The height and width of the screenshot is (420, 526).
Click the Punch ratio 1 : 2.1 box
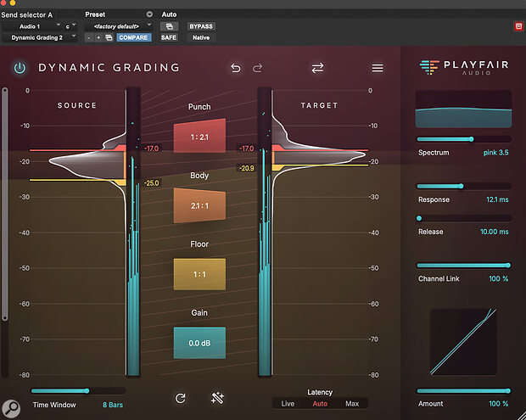pyautogui.click(x=199, y=136)
